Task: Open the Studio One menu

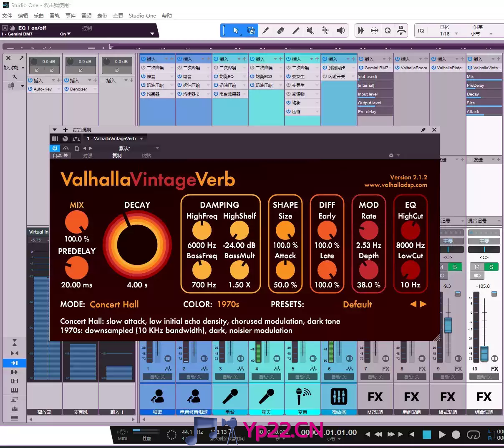Action: (x=142, y=15)
